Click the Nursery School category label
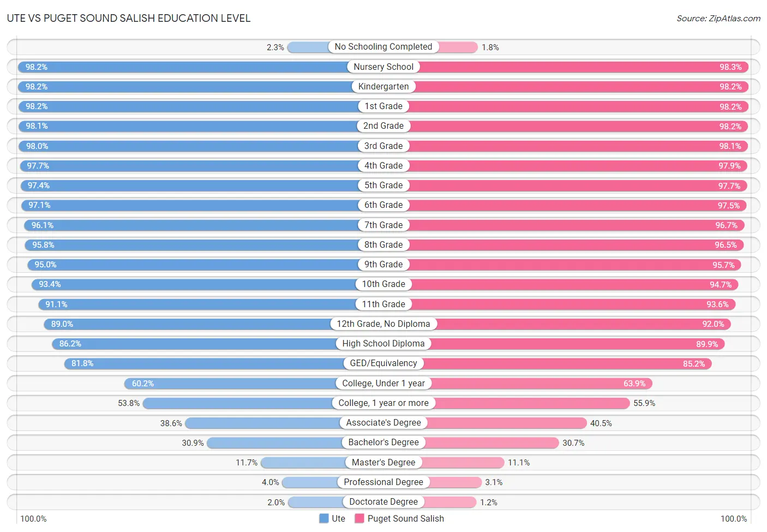The image size is (767, 532). [x=383, y=67]
